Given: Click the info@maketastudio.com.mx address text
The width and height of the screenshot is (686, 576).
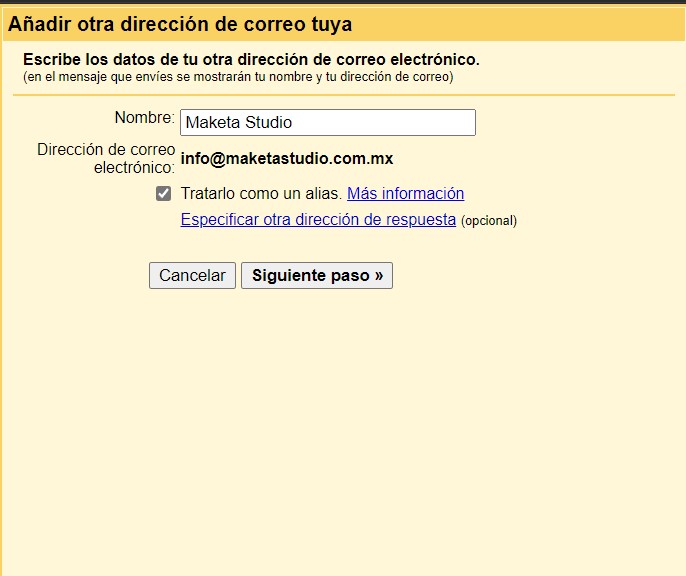Looking at the screenshot, I should pyautogui.click(x=286, y=159).
